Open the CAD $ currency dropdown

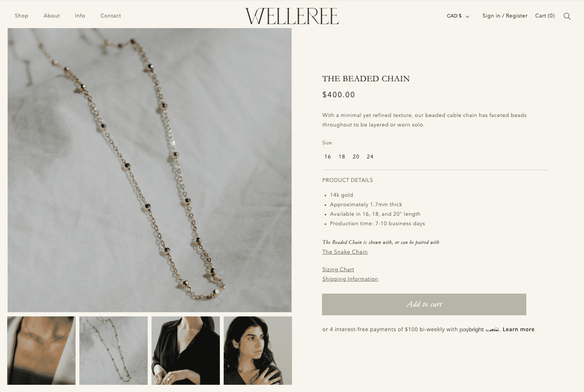tap(458, 16)
